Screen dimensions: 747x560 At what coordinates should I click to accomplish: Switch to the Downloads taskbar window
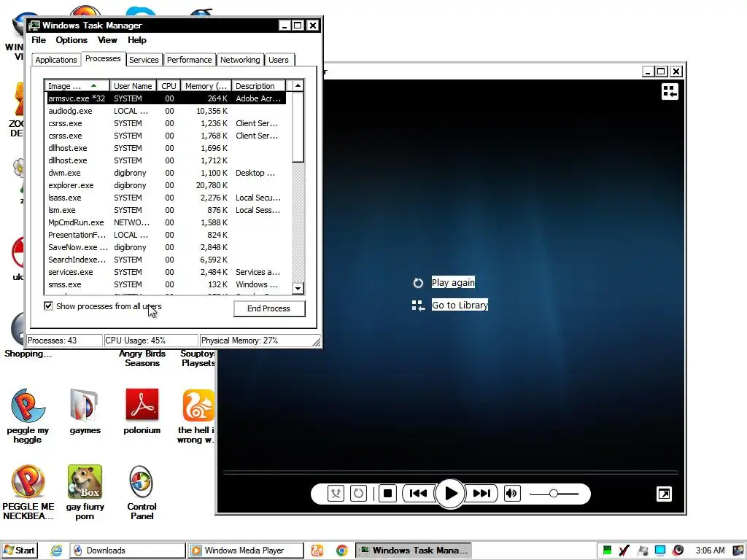pos(128,551)
